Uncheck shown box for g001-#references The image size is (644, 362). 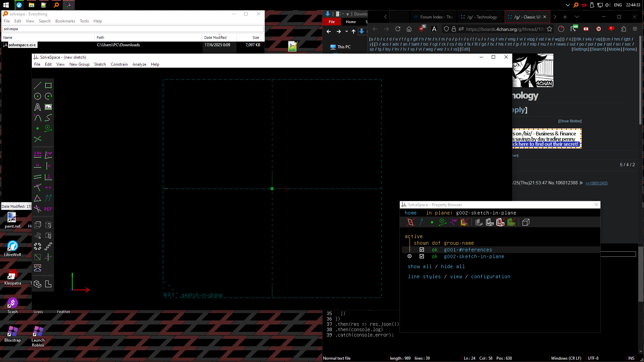click(x=422, y=250)
